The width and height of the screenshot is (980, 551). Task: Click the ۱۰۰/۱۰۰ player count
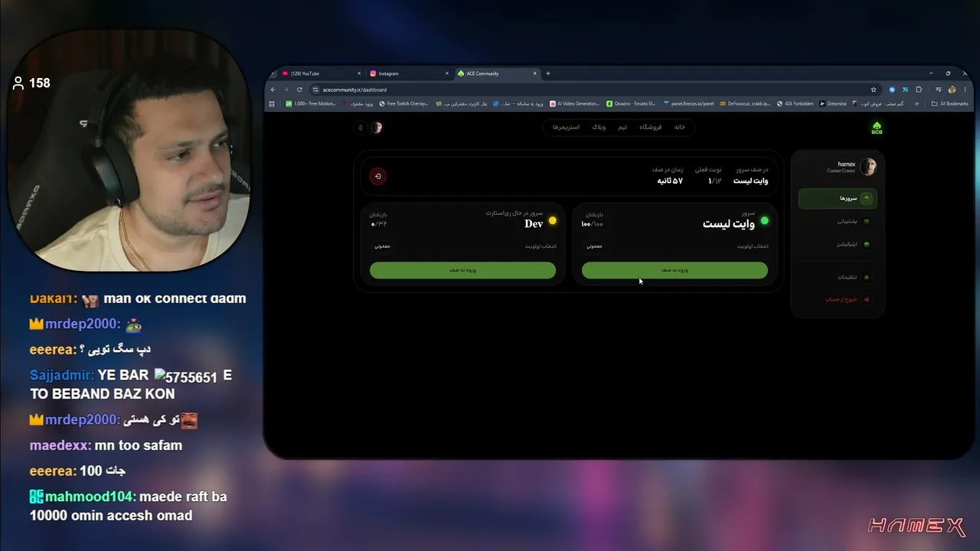coord(592,224)
